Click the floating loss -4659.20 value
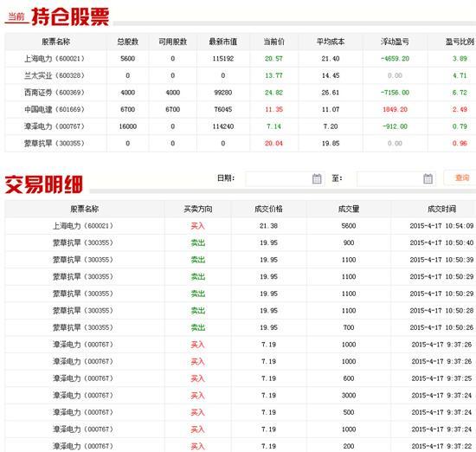Screen dimensions: 476x452 tap(395, 59)
